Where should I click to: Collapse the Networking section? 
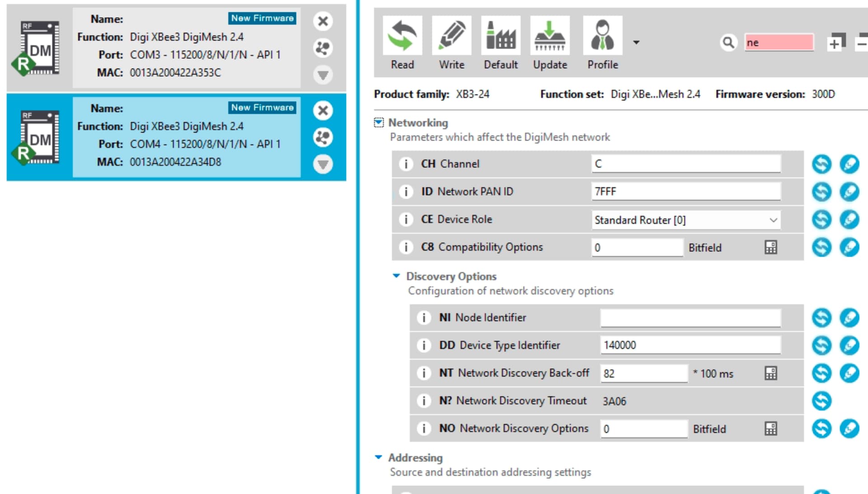pyautogui.click(x=378, y=122)
